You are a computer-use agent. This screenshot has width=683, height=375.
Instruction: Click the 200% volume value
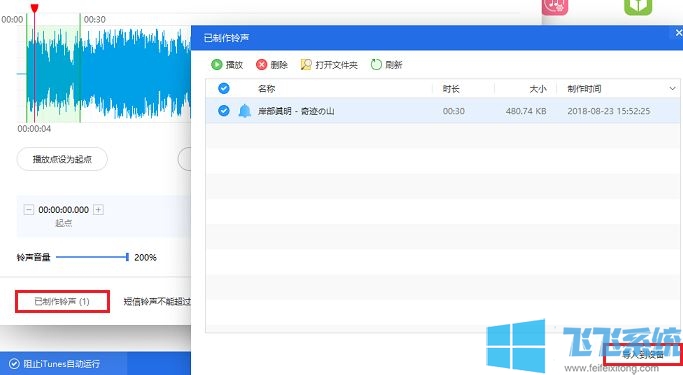[145, 257]
